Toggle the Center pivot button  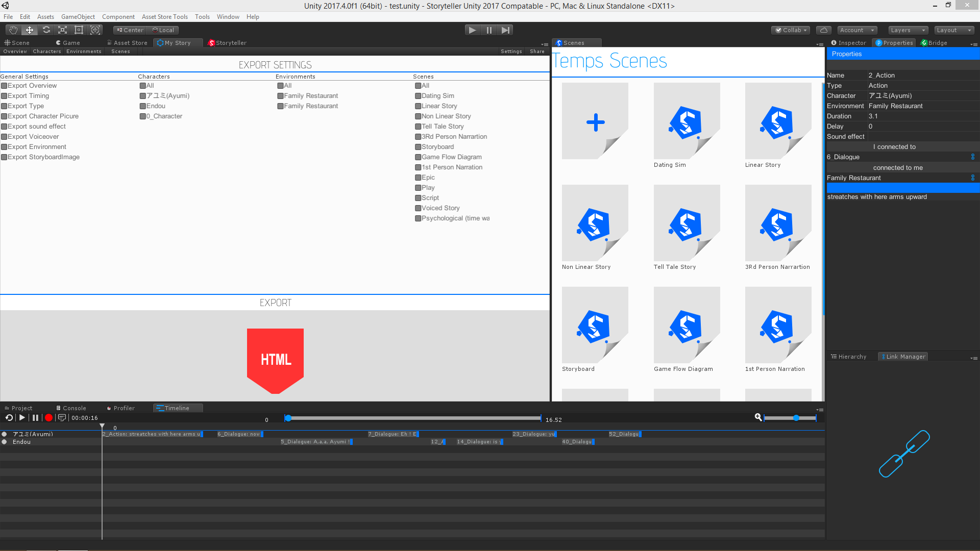click(130, 30)
